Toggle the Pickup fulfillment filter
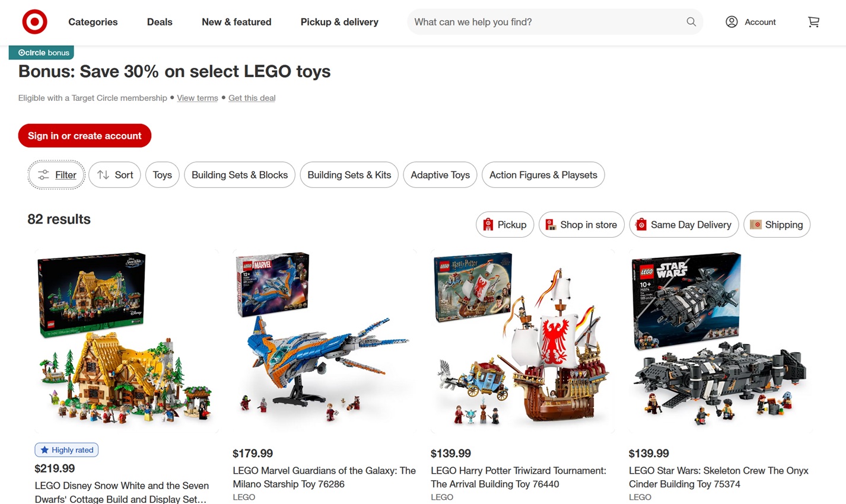 click(505, 225)
